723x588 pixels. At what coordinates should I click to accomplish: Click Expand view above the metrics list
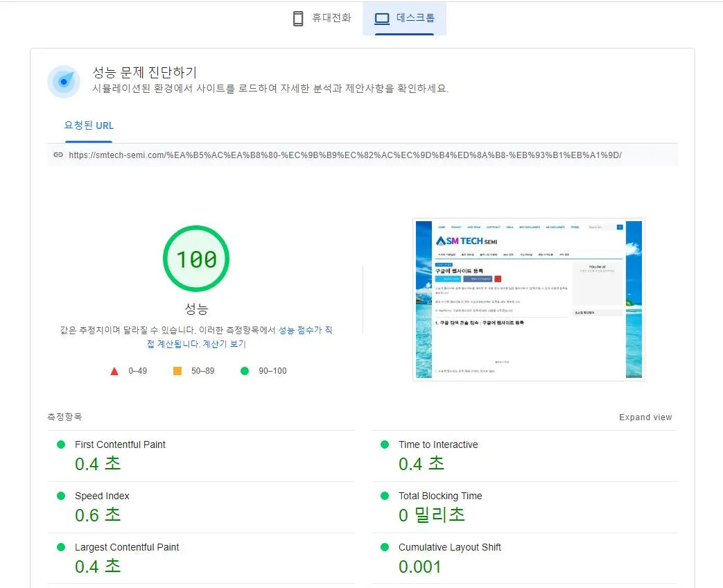click(x=645, y=417)
